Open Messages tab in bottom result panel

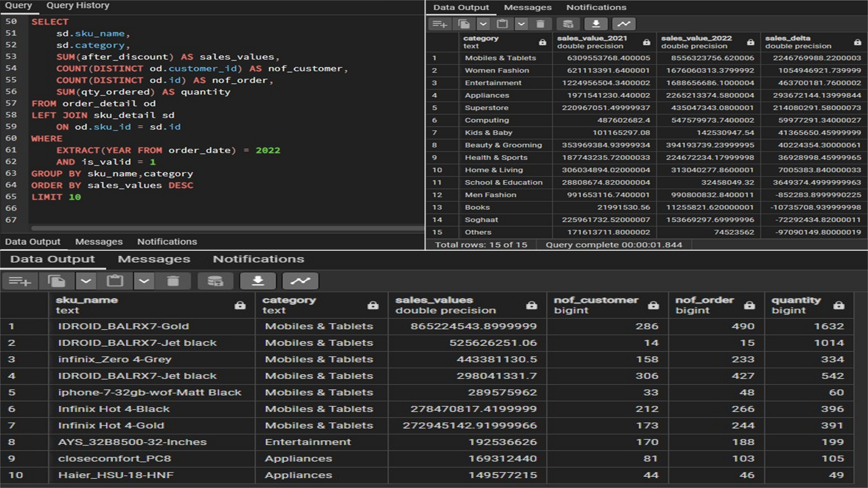(x=154, y=259)
